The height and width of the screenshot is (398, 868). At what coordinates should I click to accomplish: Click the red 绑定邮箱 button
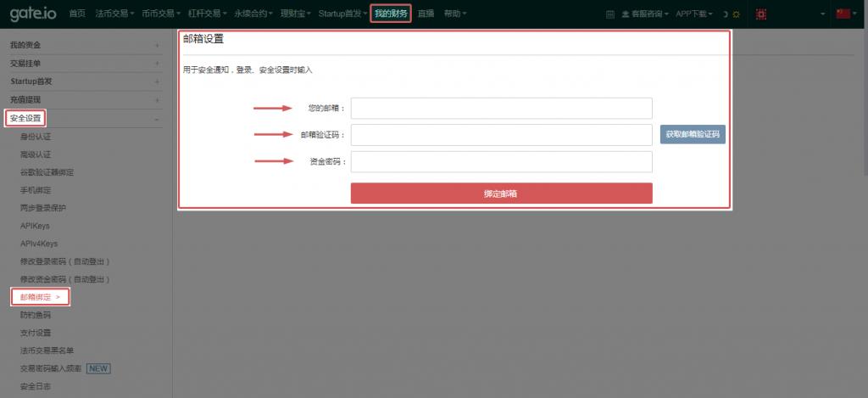[x=502, y=193]
